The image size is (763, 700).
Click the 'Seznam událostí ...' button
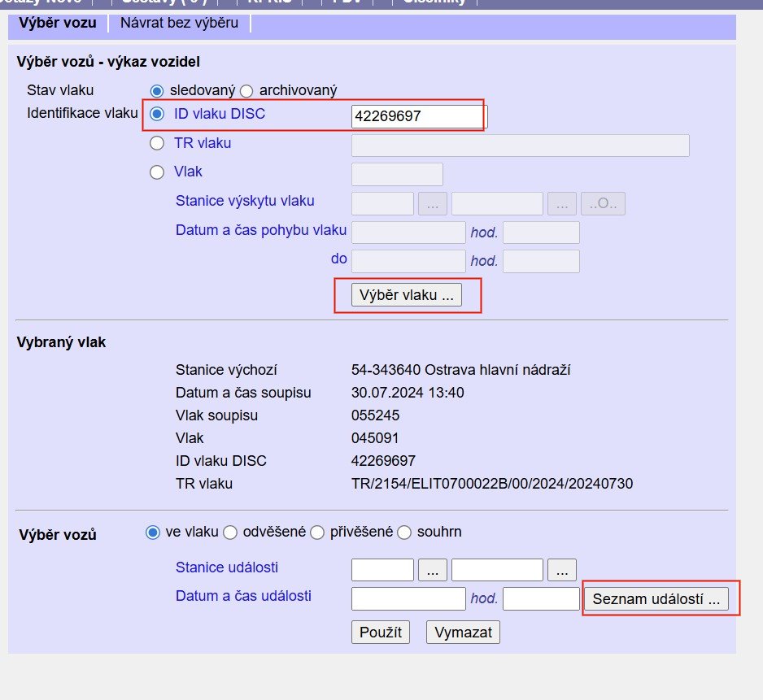coord(656,599)
